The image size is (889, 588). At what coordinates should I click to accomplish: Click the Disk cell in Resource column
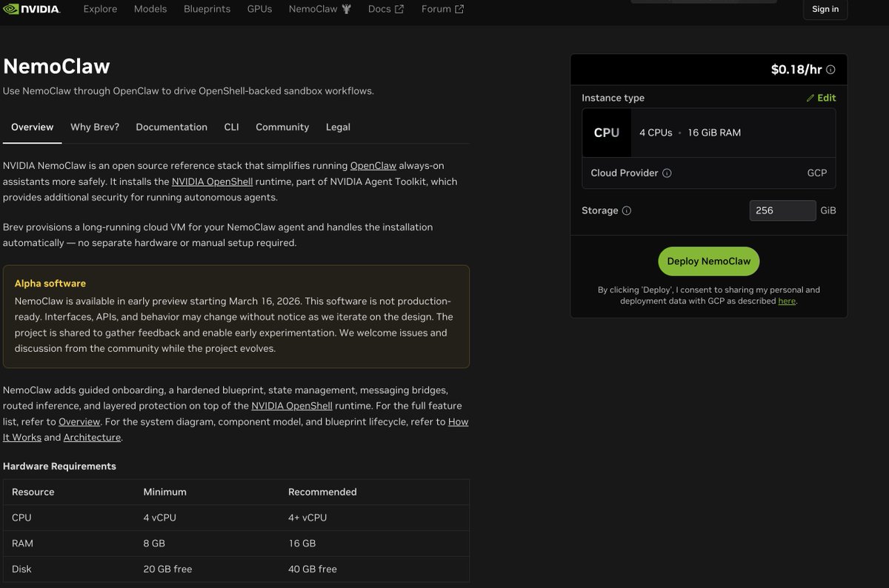[x=21, y=569]
